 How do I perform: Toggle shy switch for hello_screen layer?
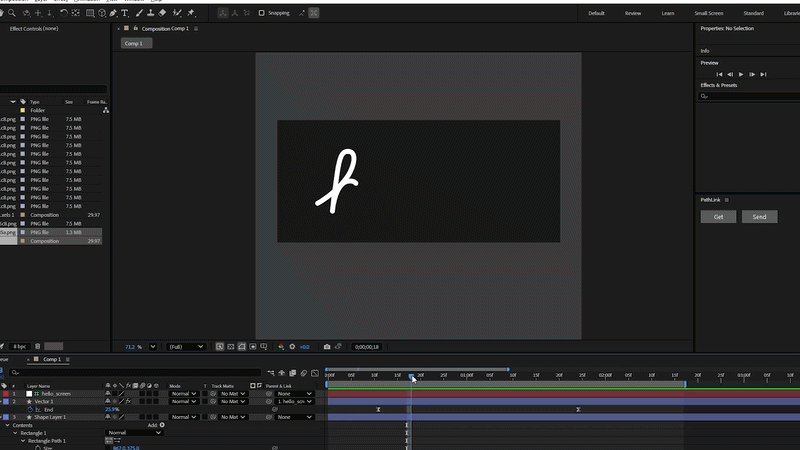point(108,394)
